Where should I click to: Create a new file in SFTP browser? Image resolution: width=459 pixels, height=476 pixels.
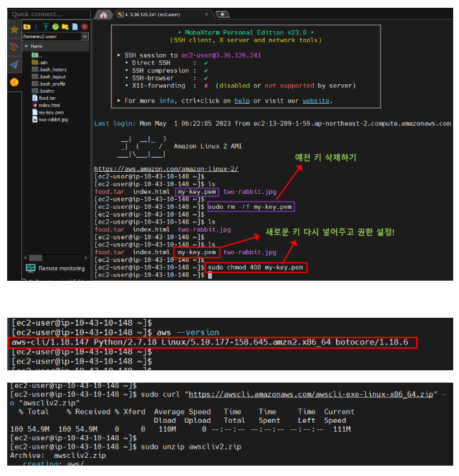click(75, 27)
